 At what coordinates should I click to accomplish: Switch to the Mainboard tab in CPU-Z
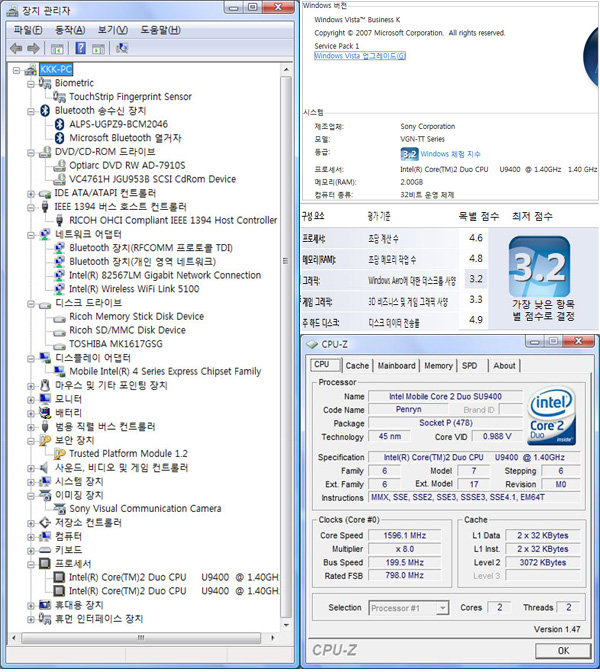point(396,366)
